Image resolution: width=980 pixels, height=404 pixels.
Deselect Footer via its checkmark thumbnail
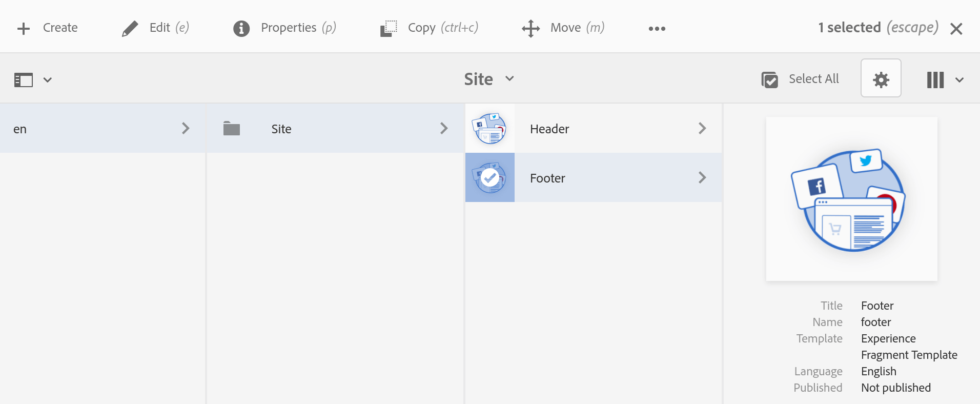(490, 177)
